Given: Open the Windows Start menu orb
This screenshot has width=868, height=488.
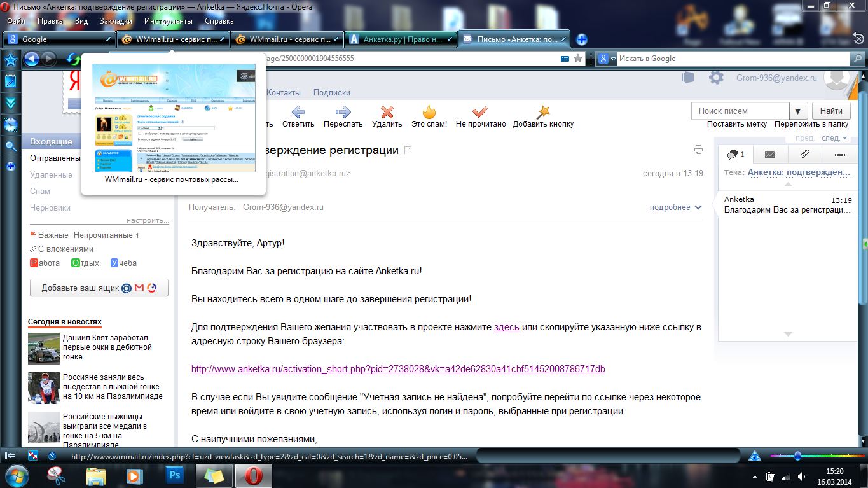Looking at the screenshot, I should [x=17, y=475].
